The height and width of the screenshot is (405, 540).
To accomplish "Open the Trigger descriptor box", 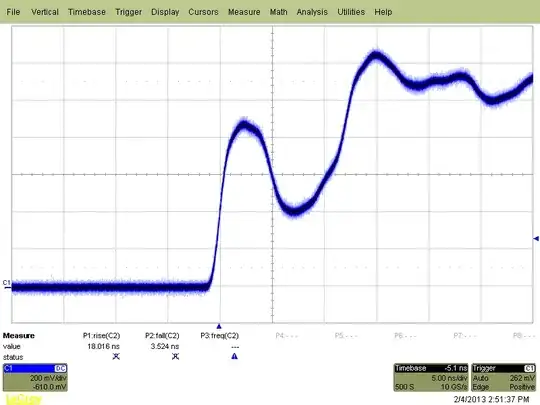I will (504, 377).
